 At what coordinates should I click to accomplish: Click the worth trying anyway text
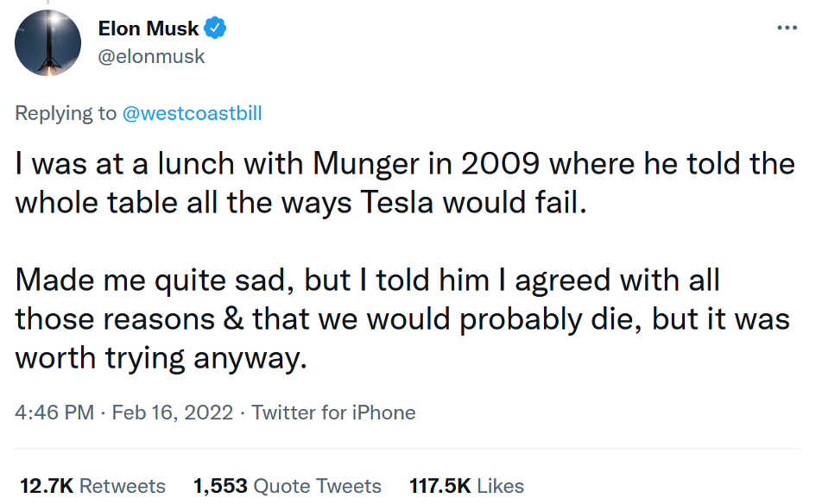pyautogui.click(x=161, y=357)
